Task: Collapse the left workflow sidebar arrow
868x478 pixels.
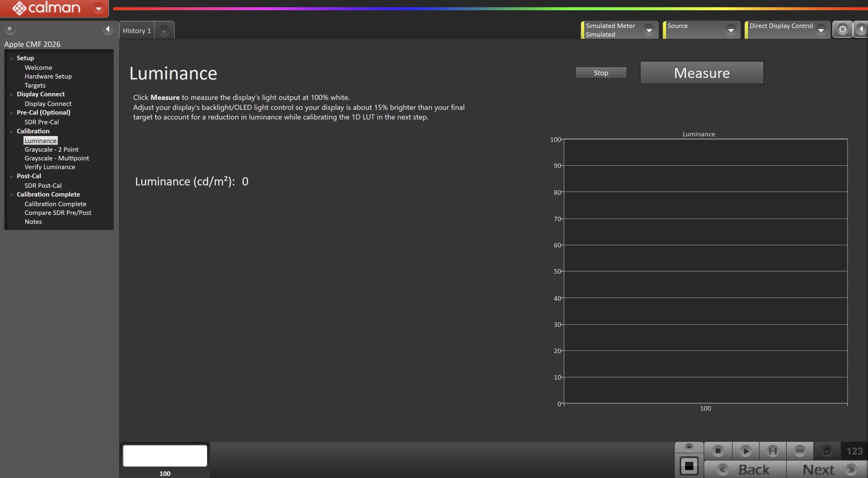Action: point(107,29)
